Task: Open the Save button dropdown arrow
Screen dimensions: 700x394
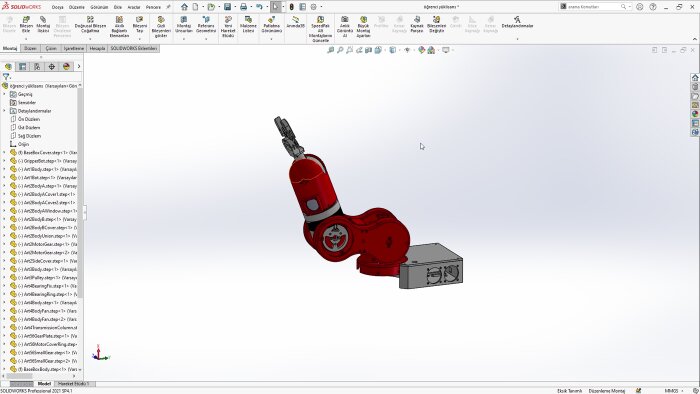Action: pos(235,7)
